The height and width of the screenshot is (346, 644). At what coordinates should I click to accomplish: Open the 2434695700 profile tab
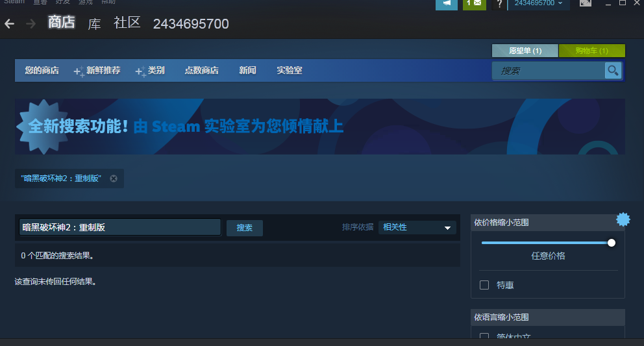tap(191, 24)
